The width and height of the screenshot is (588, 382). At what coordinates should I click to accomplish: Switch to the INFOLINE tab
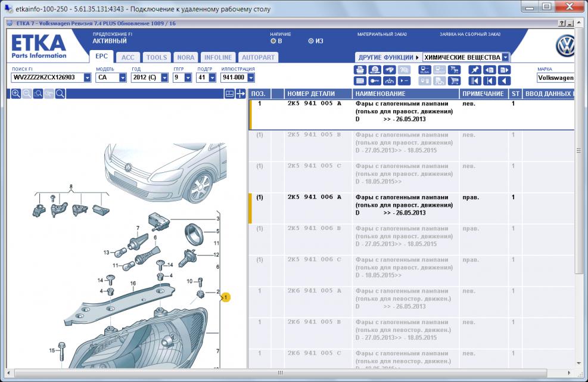[x=218, y=57]
